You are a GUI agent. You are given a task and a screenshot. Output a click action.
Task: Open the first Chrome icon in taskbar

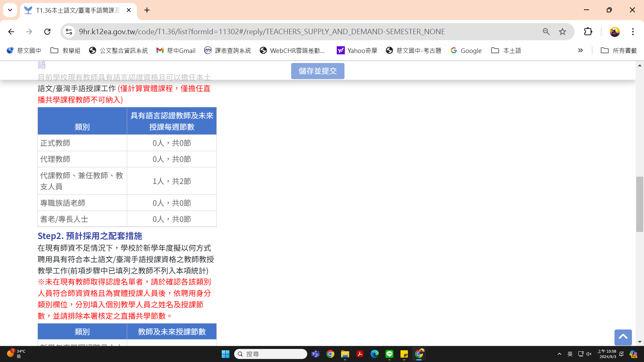pyautogui.click(x=330, y=354)
